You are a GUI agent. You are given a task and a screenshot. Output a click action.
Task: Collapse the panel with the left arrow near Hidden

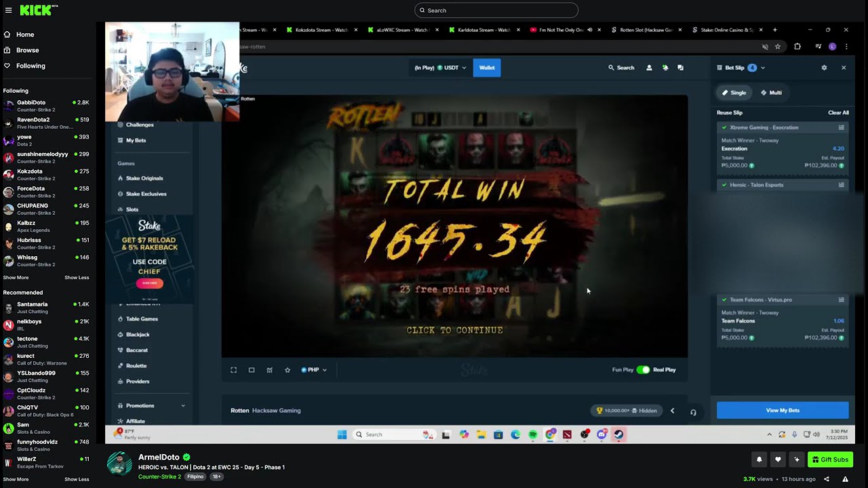pos(672,411)
